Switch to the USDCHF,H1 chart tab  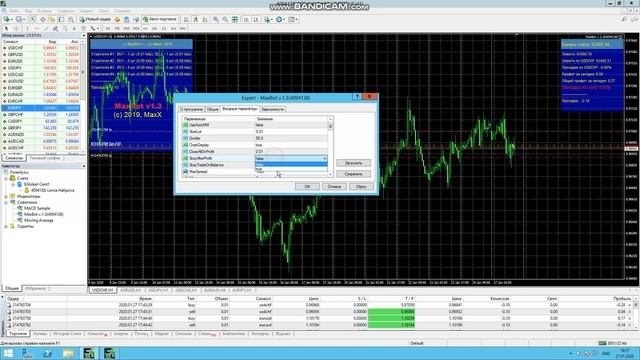pyautogui.click(x=102, y=290)
